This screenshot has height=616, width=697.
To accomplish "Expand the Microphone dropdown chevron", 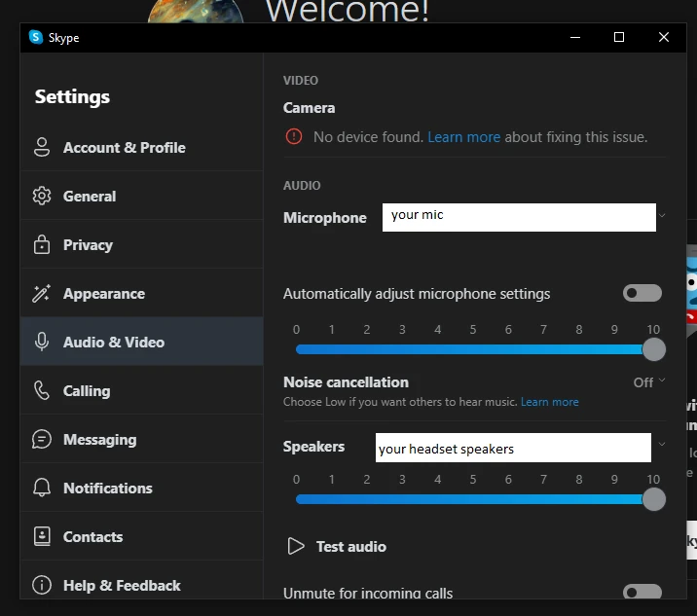I will click(662, 216).
